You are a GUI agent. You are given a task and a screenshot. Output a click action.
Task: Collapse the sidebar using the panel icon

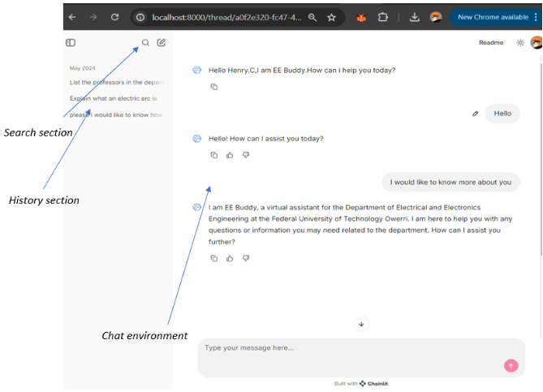(x=71, y=43)
